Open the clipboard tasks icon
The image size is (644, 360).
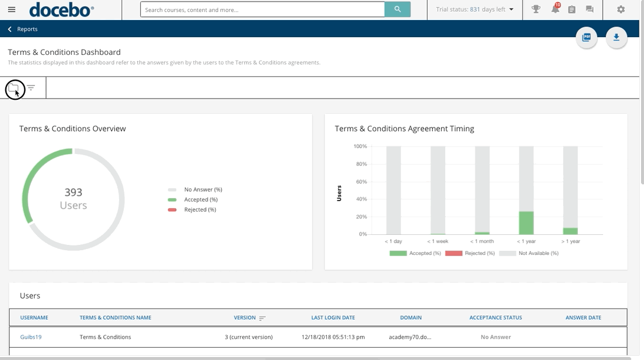click(571, 9)
